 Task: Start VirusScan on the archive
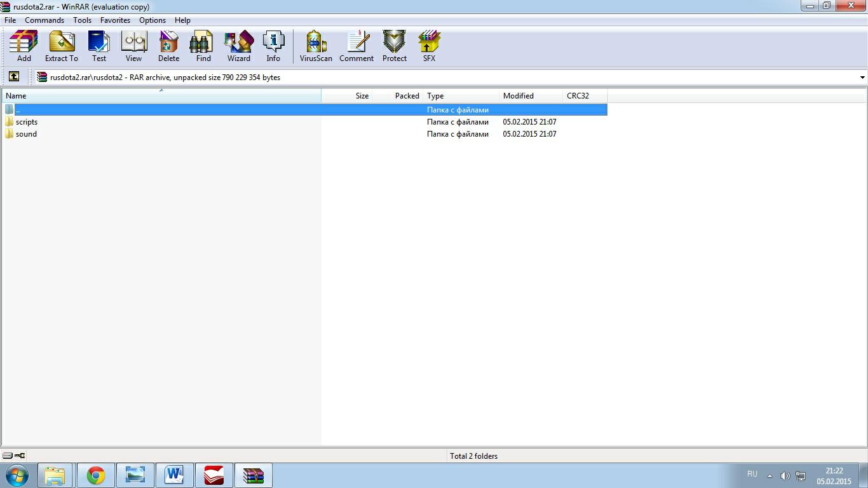316,46
